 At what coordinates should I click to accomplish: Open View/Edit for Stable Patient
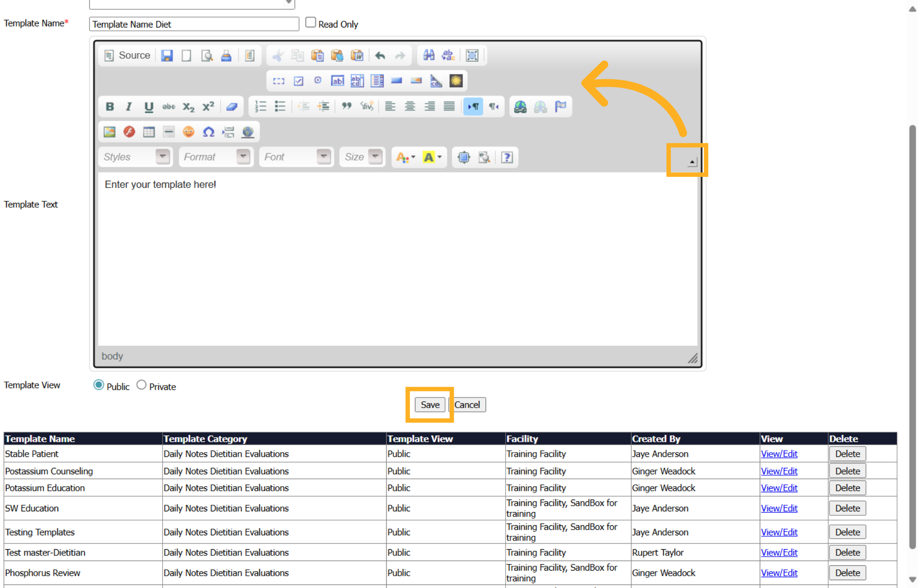coord(779,454)
